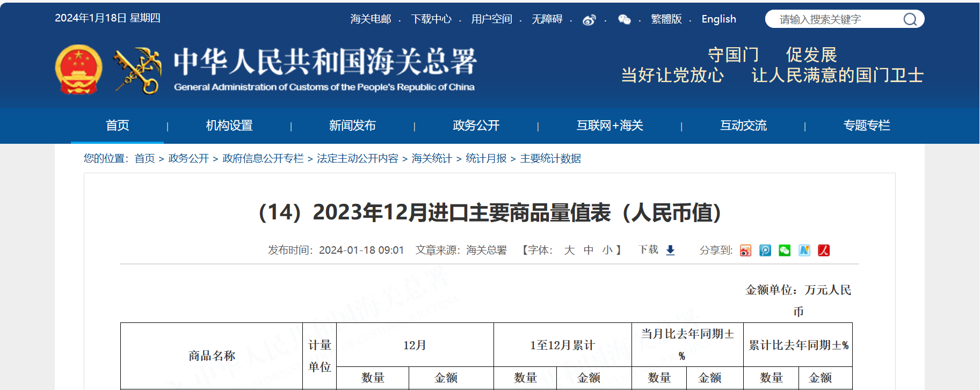Share via the red 人 icon
This screenshot has height=390, width=980.
click(824, 251)
